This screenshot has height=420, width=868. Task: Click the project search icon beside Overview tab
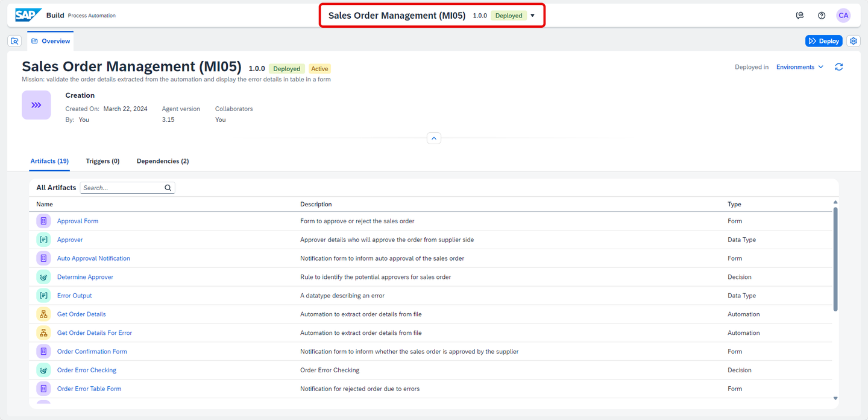[x=15, y=41]
